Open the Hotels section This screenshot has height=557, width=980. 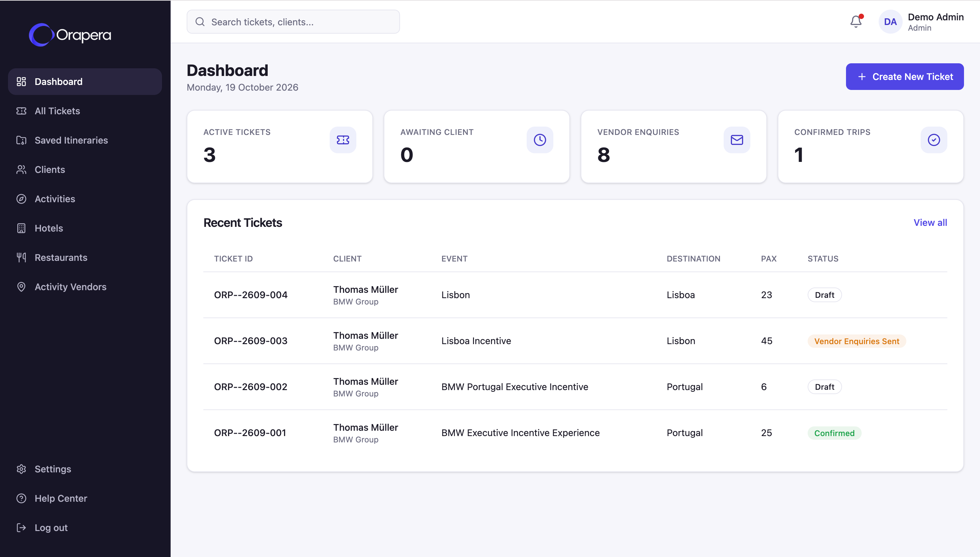click(85, 229)
